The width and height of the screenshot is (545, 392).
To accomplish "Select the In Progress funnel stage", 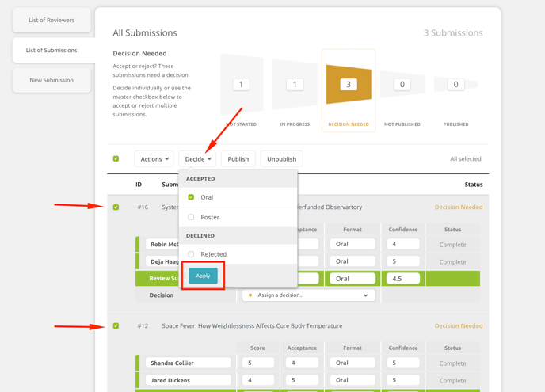I will 295,85.
